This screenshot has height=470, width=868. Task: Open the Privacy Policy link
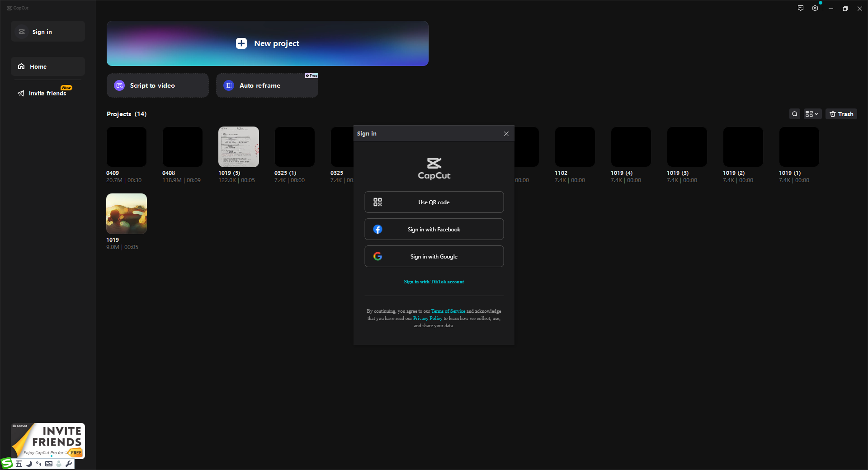(x=428, y=318)
